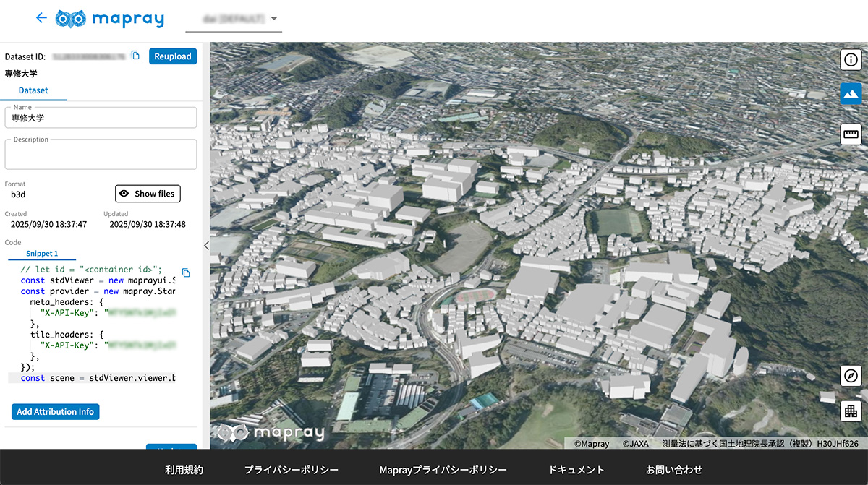Click the Reupload button
Viewport: 868px width, 485px height.
(x=173, y=56)
